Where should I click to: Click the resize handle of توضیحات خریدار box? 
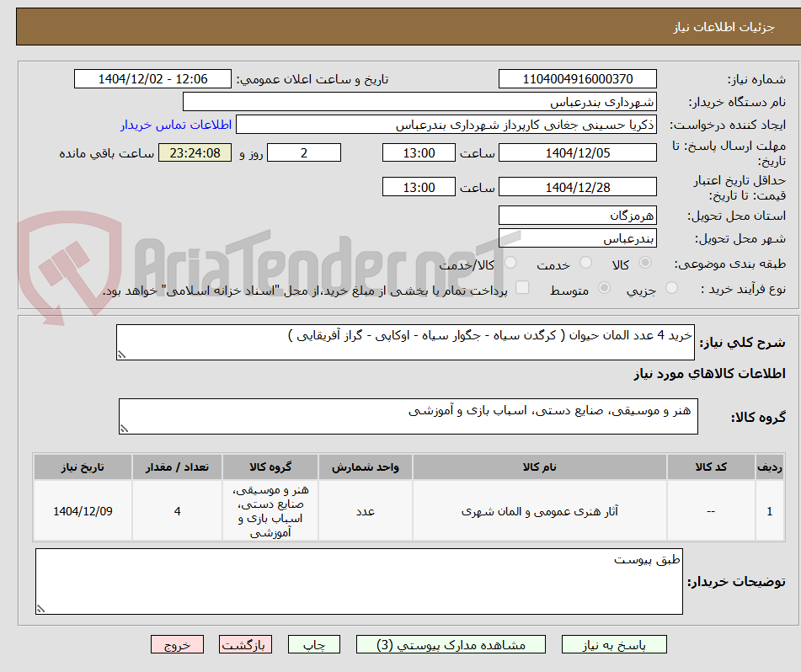tap(41, 609)
